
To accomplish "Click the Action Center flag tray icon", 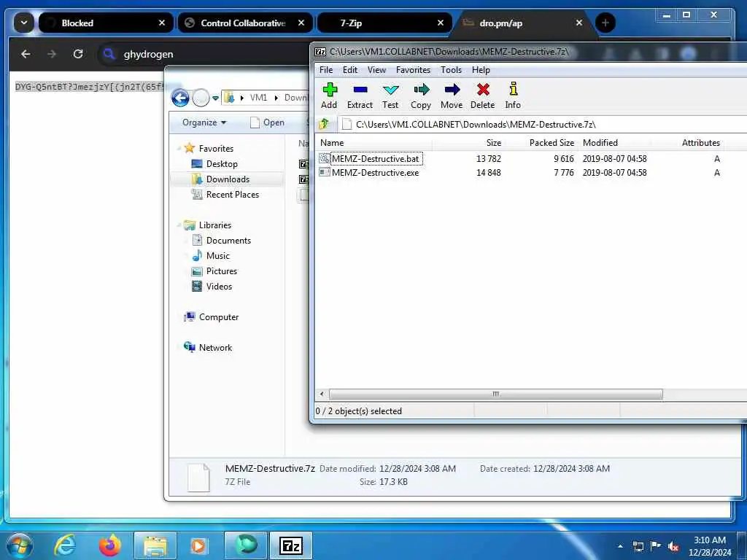I will coord(656,546).
